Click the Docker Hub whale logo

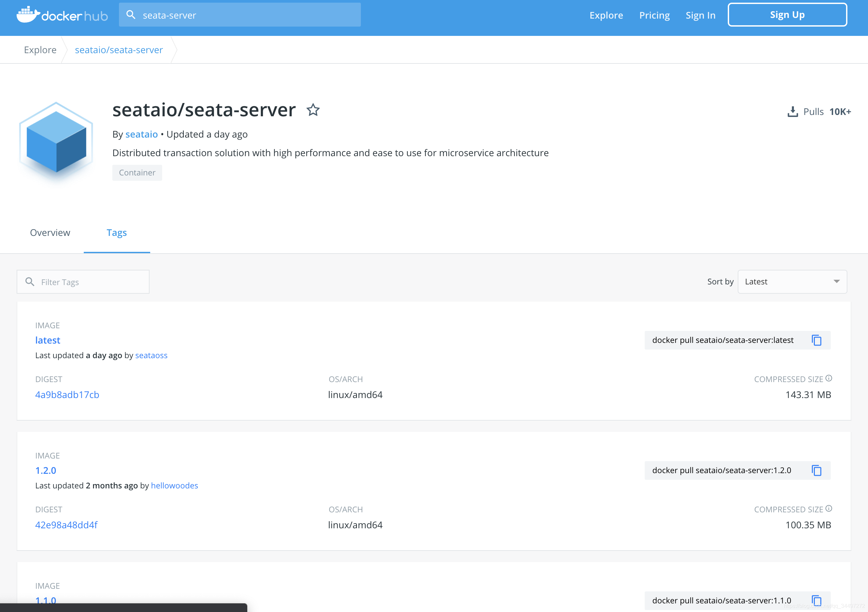click(x=28, y=15)
